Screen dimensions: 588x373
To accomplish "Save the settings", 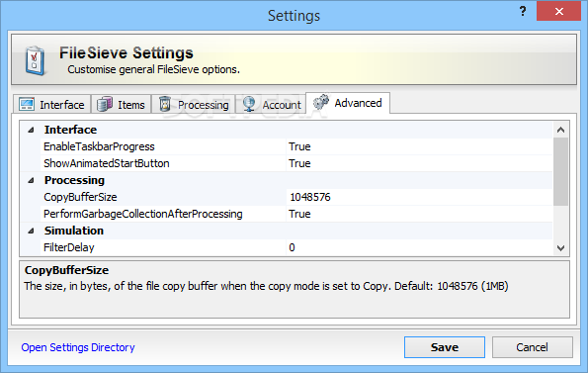I will point(445,347).
